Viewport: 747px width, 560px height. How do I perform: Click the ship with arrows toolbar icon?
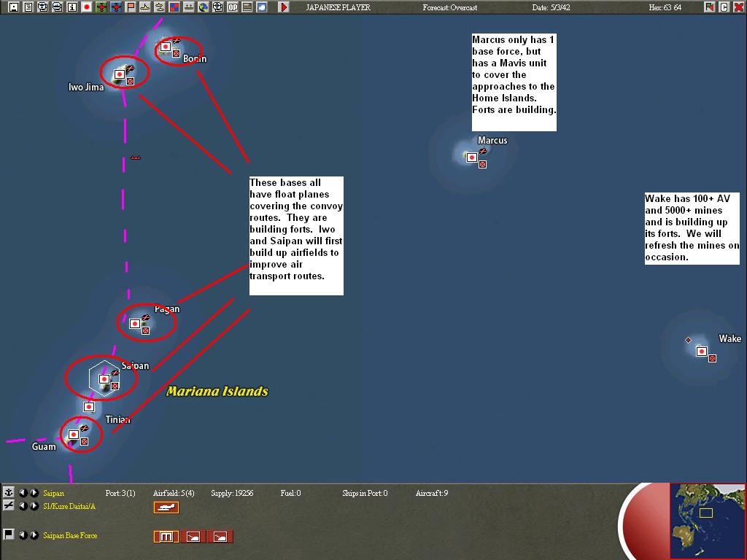189,7
